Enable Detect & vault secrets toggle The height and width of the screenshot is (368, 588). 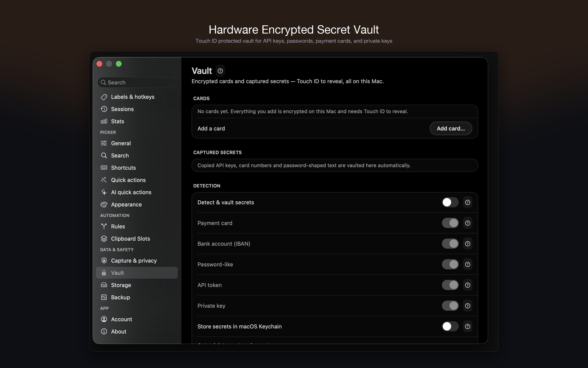tap(450, 202)
